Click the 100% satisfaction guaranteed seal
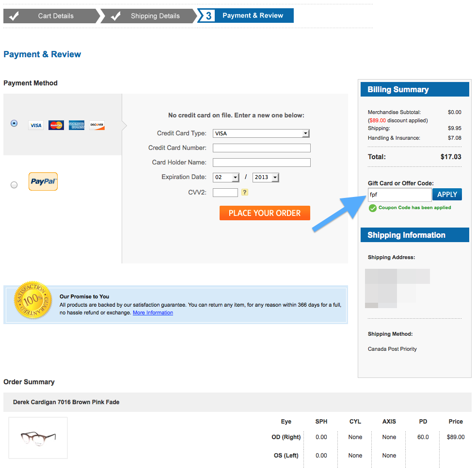 click(x=33, y=300)
